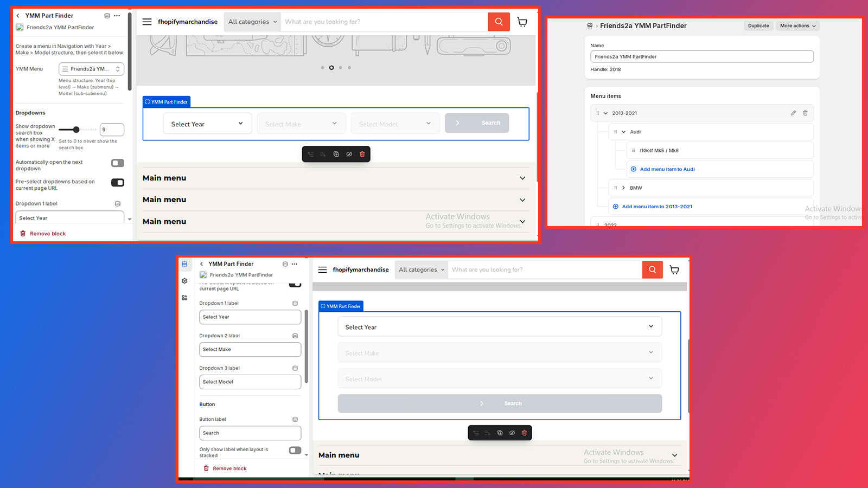Enable Automatically open the next dropdown
This screenshot has width=868, height=488.
coord(118,163)
